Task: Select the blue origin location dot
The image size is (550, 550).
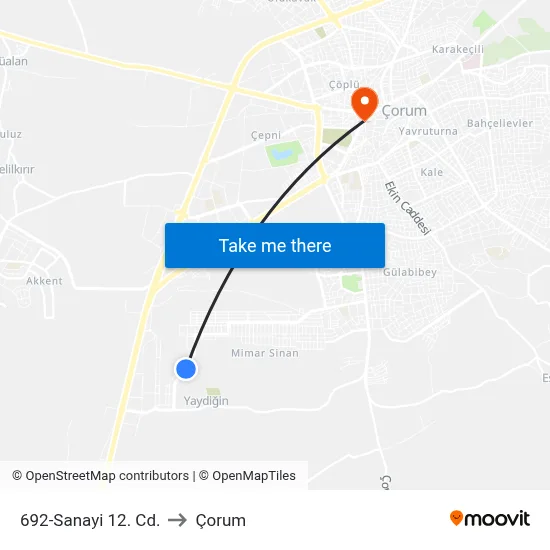Action: tap(186, 369)
